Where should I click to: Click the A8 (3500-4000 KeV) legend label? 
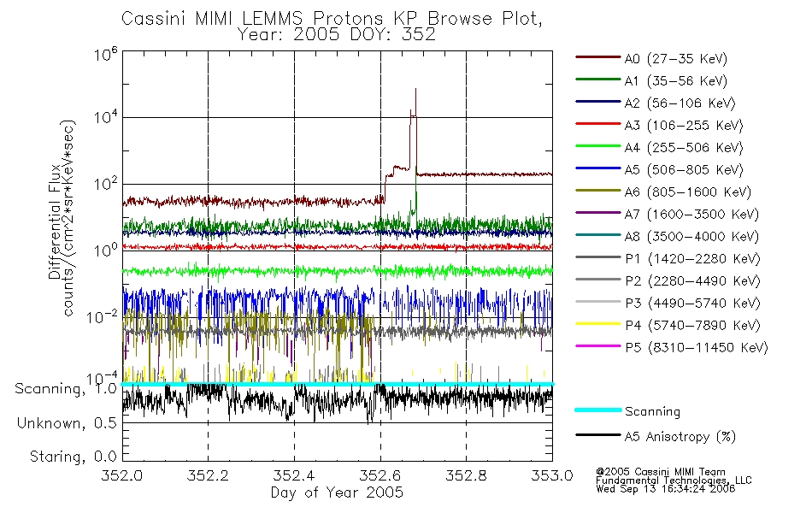click(691, 236)
